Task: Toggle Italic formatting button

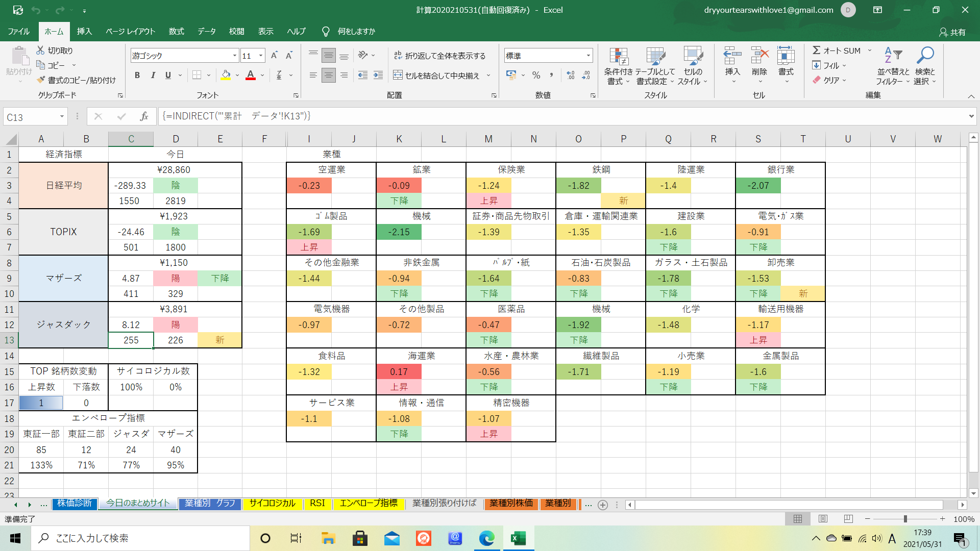Action: click(x=153, y=76)
